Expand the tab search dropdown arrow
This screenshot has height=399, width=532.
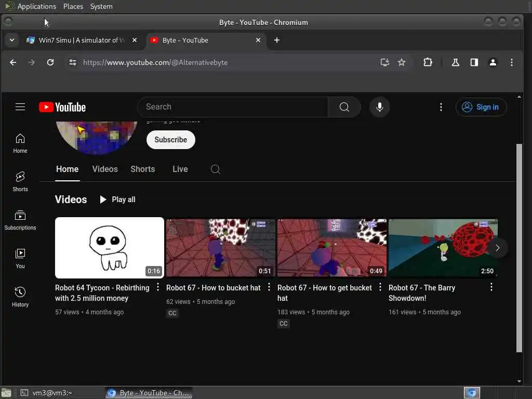coord(12,40)
